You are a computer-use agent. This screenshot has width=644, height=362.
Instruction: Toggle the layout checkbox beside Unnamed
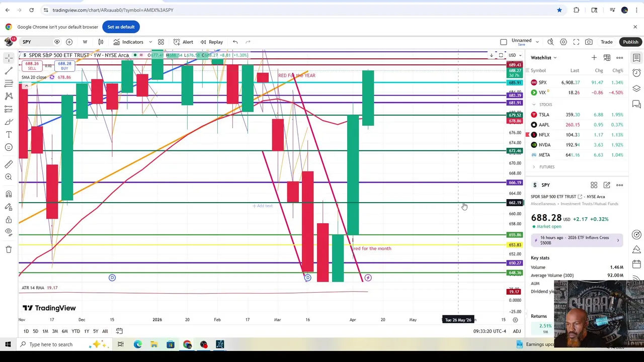(x=504, y=42)
